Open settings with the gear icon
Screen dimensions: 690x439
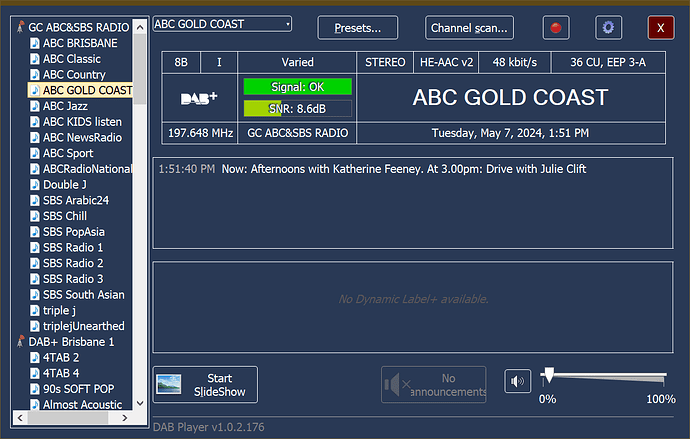pos(609,28)
